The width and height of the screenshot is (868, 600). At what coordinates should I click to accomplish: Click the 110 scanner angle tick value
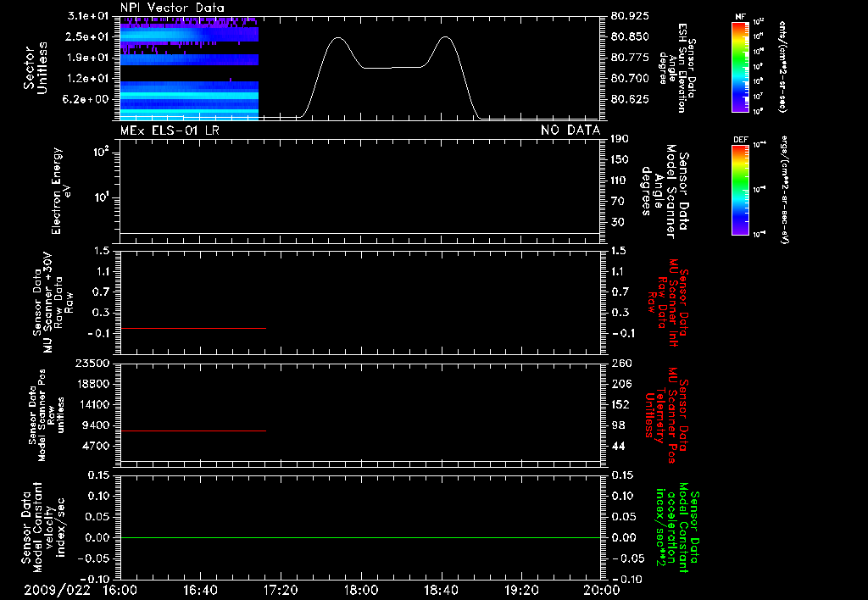pos(620,181)
